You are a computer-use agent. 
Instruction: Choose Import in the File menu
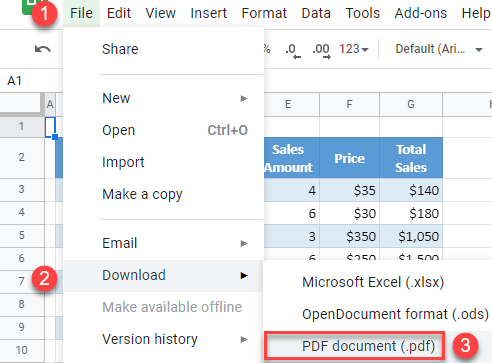click(164, 162)
